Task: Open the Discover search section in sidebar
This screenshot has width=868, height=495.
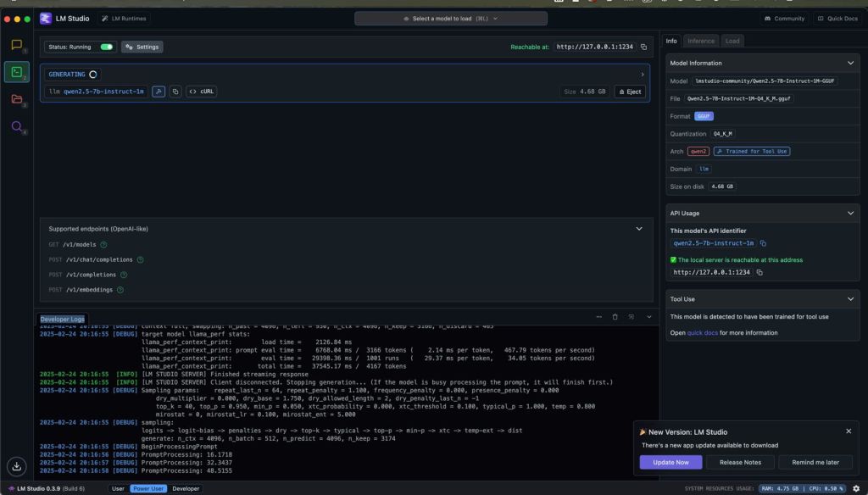Action: pos(17,126)
